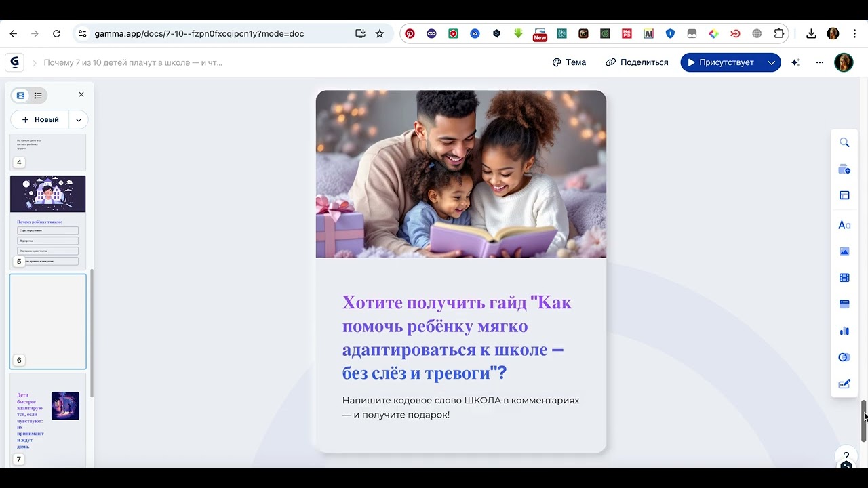The image size is (868, 488).
Task: Open the image insert tool
Action: pos(844,251)
